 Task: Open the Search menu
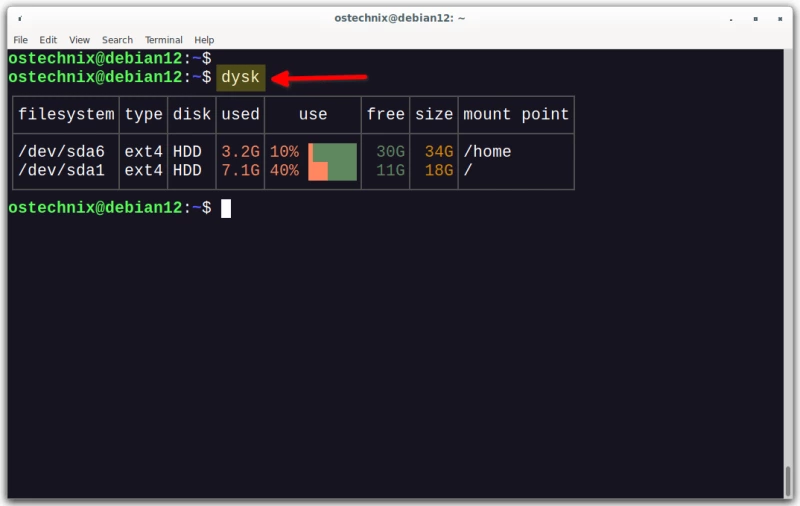click(117, 40)
